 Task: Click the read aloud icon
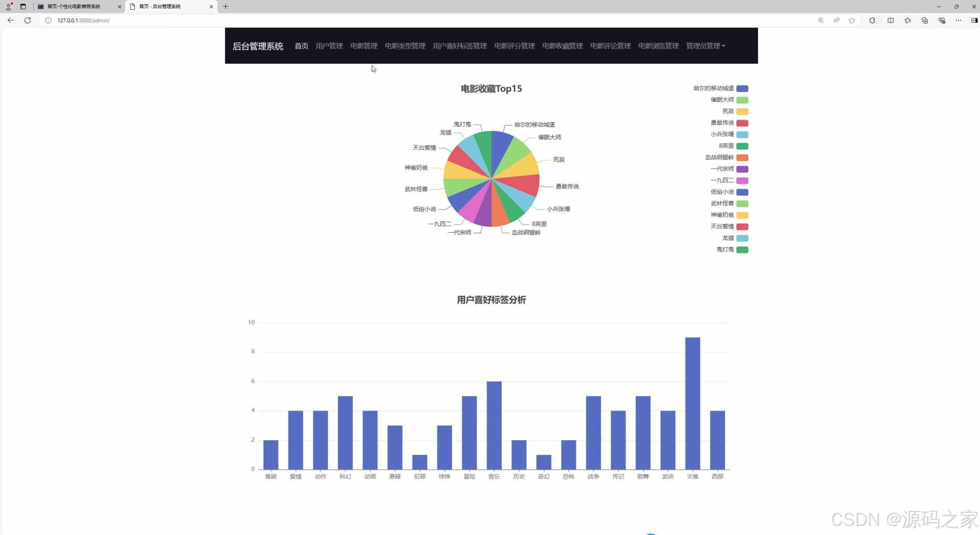click(836, 20)
